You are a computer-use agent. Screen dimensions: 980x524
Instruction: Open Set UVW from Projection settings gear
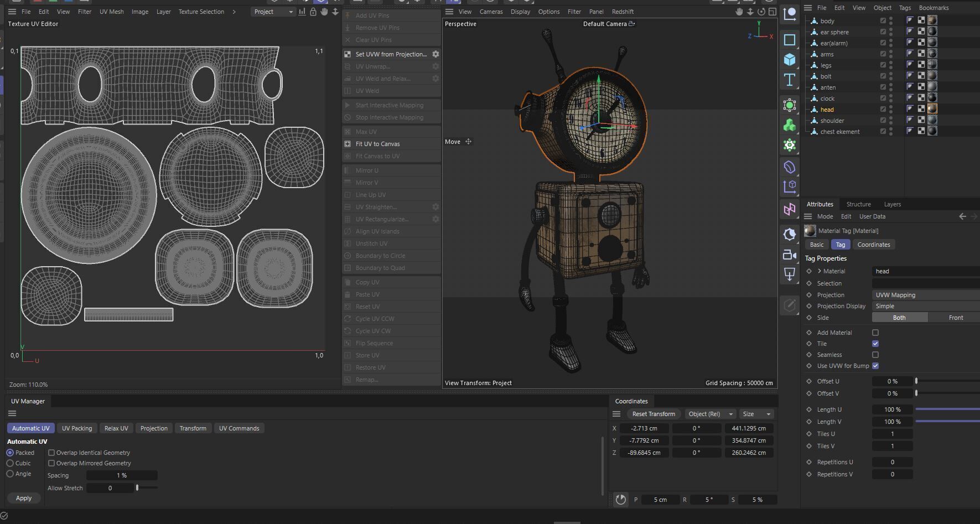click(x=435, y=54)
